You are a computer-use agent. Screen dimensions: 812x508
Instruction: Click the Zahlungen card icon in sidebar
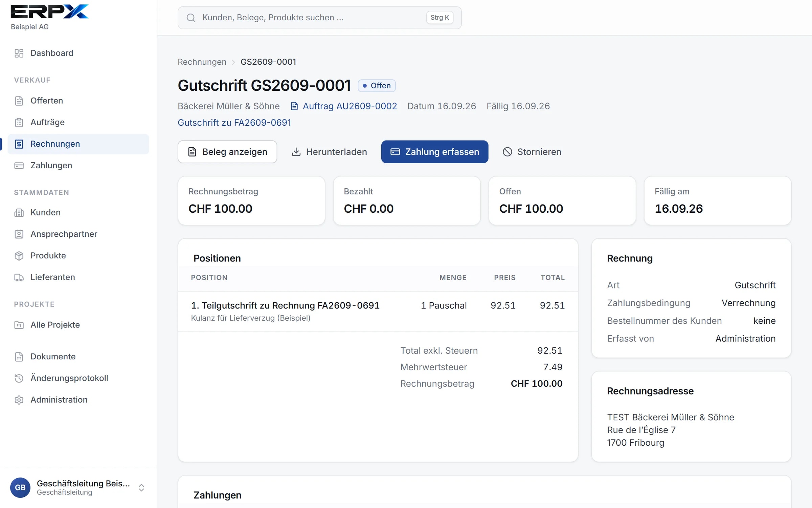(x=19, y=166)
